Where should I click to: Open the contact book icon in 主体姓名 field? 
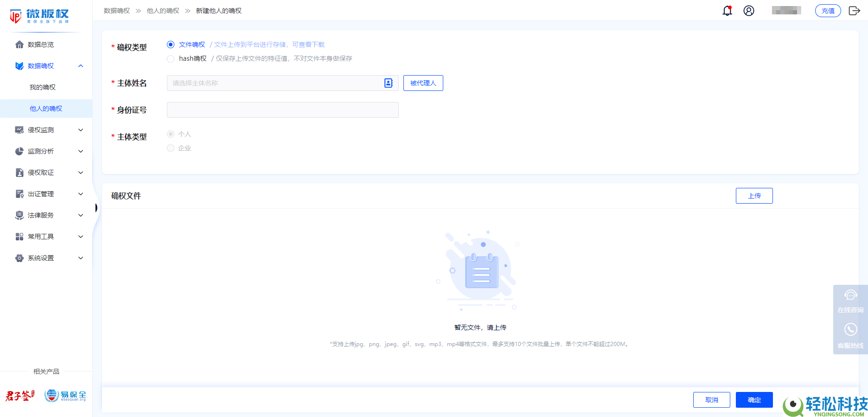coord(389,83)
